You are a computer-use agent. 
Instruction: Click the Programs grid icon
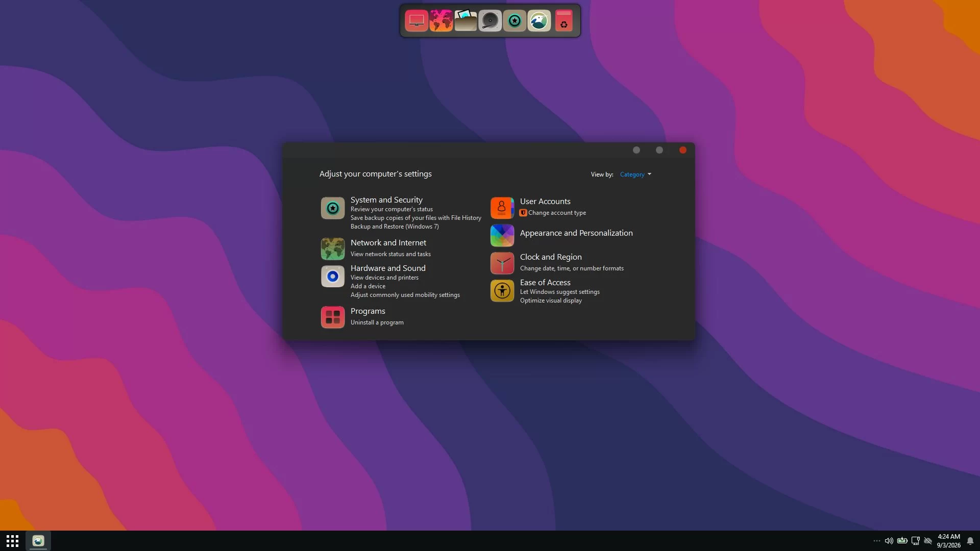pos(332,317)
